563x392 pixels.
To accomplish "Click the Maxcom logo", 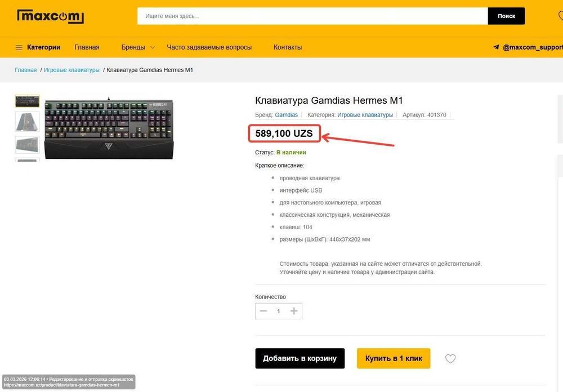I will pos(50,16).
